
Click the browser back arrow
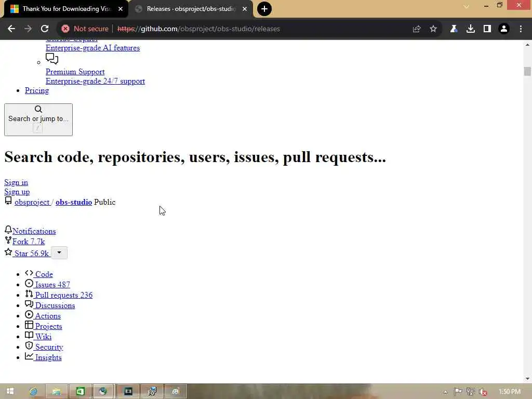[11, 29]
